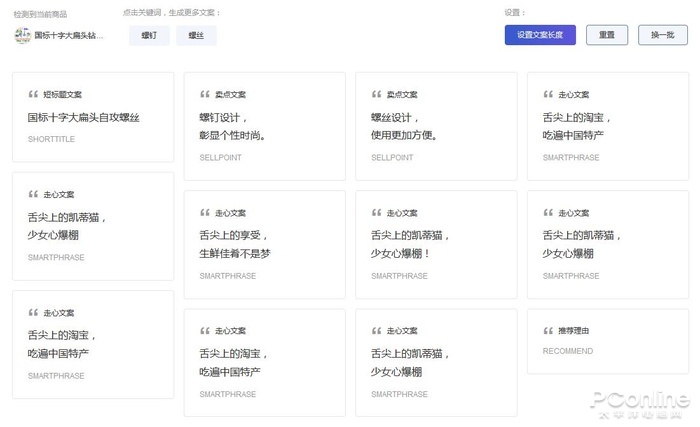
Task: Click the quote icon on 短标题文案 card
Action: coord(33,94)
